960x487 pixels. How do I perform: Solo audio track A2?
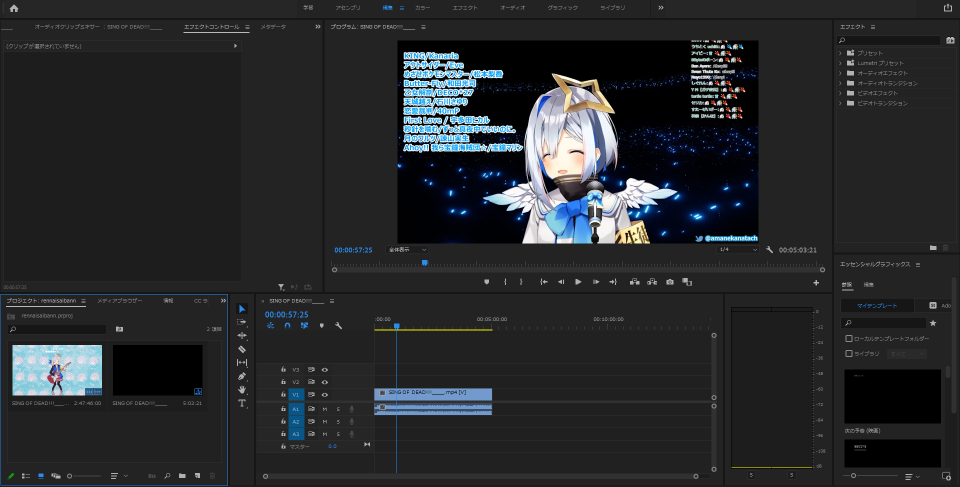(338, 421)
